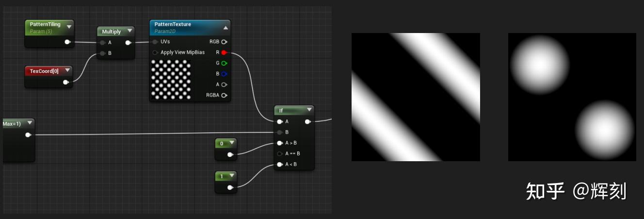
Task: Collapse the PatternTexture node triangle
Action: tap(225, 28)
